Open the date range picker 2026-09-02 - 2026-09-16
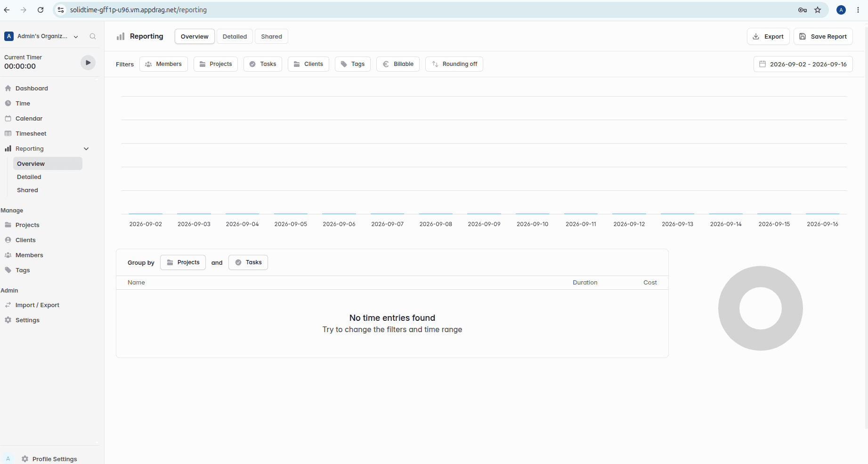868x464 pixels. click(x=803, y=64)
